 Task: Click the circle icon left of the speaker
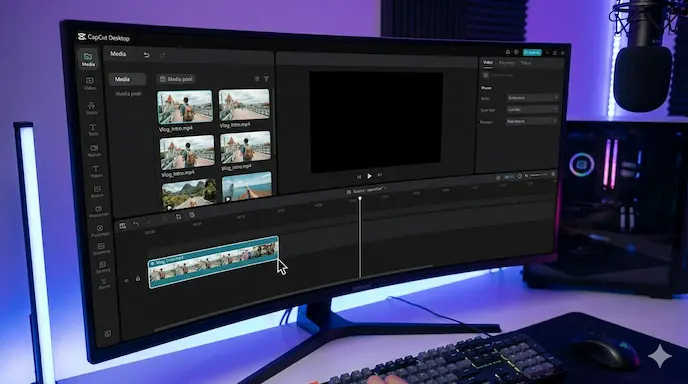point(520,176)
